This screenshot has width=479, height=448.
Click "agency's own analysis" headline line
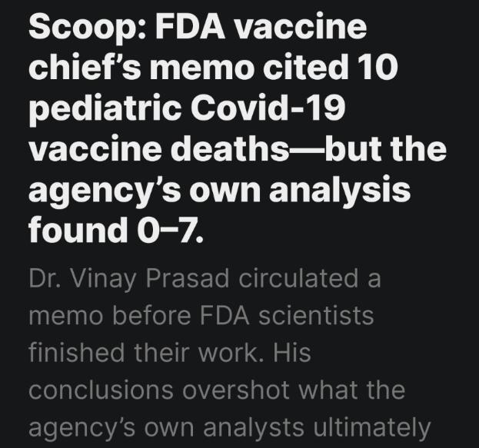pyautogui.click(x=218, y=190)
